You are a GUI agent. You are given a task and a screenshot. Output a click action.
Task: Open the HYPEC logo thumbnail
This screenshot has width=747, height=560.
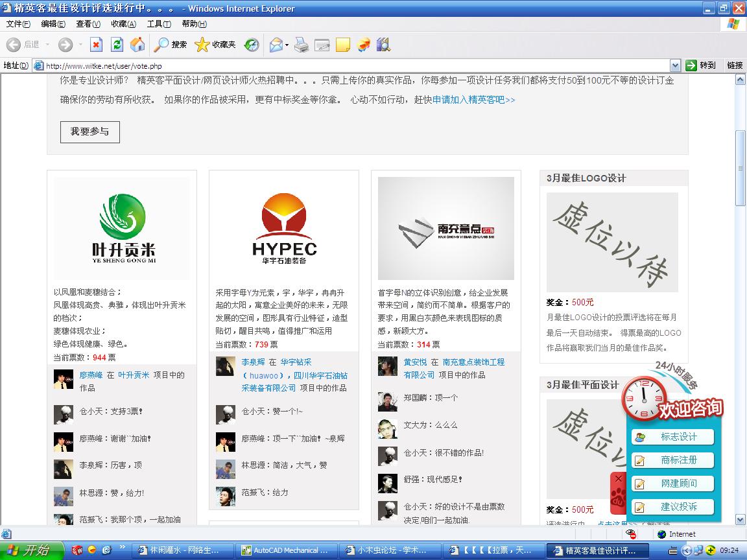[x=284, y=228]
